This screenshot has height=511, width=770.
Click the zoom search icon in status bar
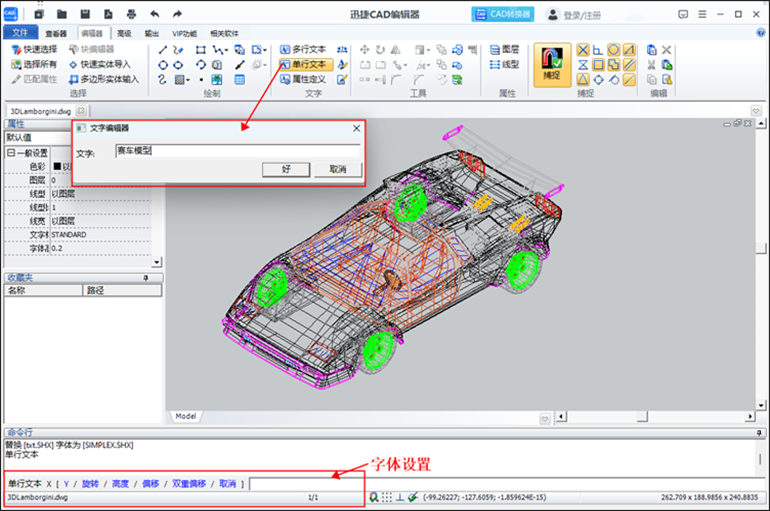[x=374, y=497]
